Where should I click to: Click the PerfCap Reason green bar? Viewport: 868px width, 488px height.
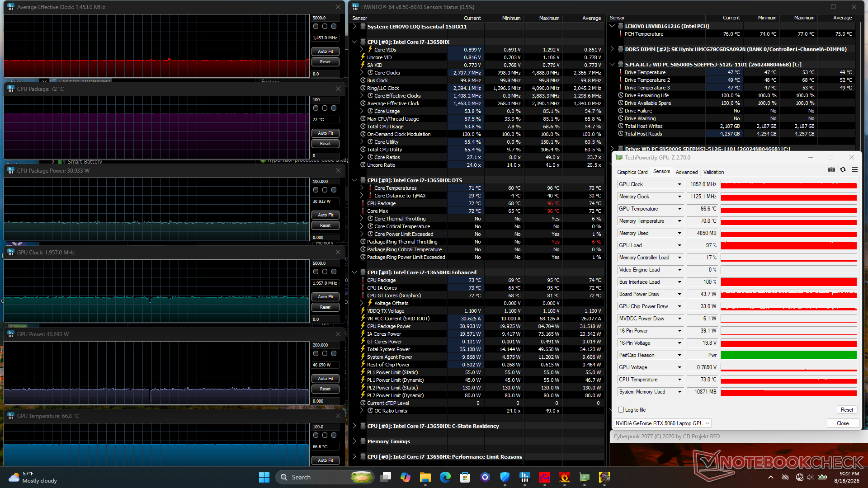point(788,355)
